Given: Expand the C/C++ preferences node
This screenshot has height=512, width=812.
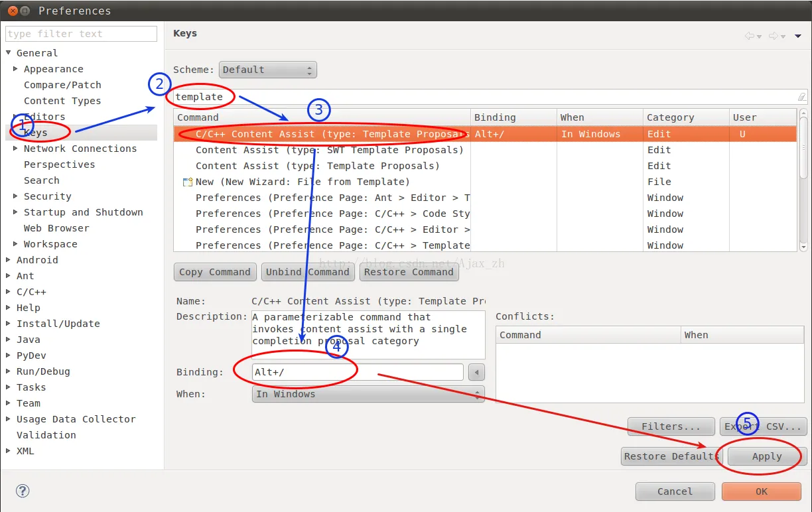Looking at the screenshot, I should point(9,292).
